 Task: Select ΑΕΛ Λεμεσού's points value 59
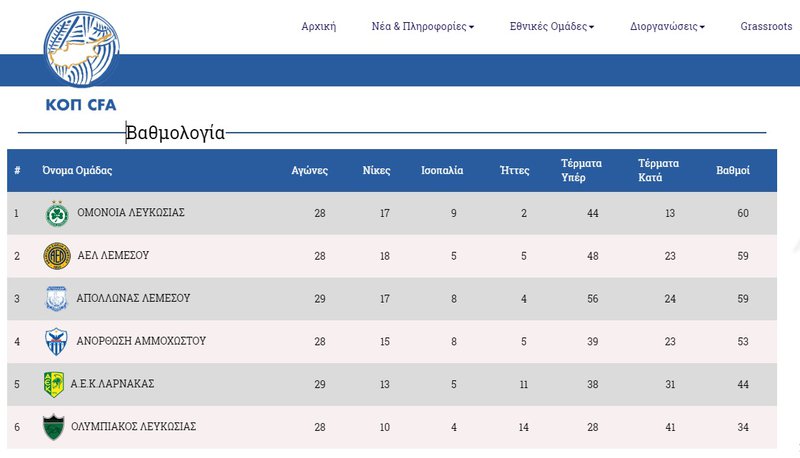743,256
